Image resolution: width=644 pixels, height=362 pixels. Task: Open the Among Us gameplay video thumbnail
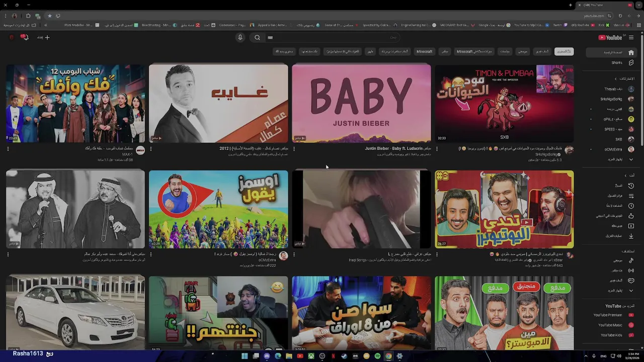[x=218, y=313]
